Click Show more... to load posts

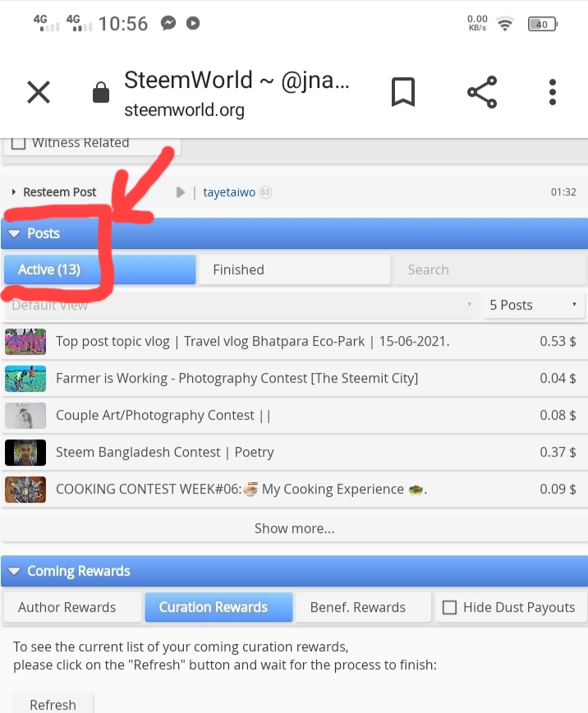click(x=294, y=528)
